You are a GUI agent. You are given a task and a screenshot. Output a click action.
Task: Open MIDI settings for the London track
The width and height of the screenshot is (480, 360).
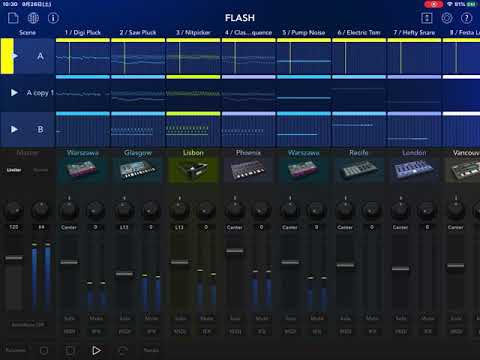pos(401,332)
